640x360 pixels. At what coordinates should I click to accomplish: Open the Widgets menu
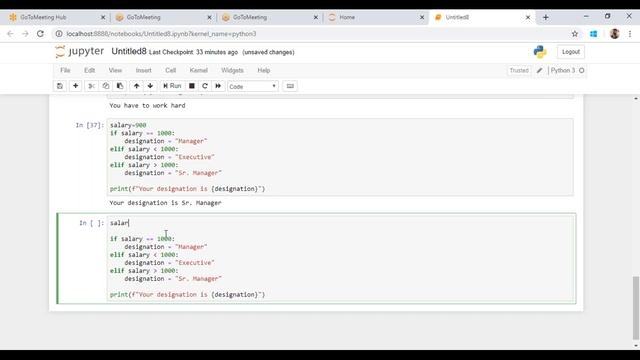232,70
